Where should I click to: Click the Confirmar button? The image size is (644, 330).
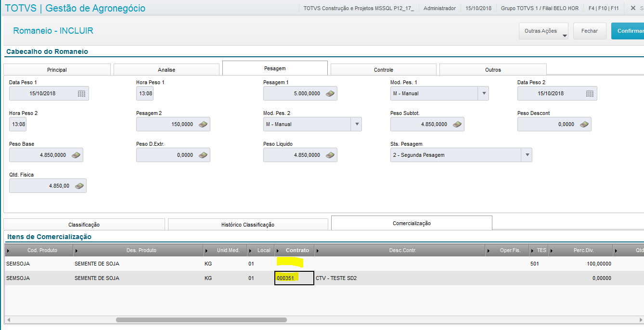tap(628, 31)
